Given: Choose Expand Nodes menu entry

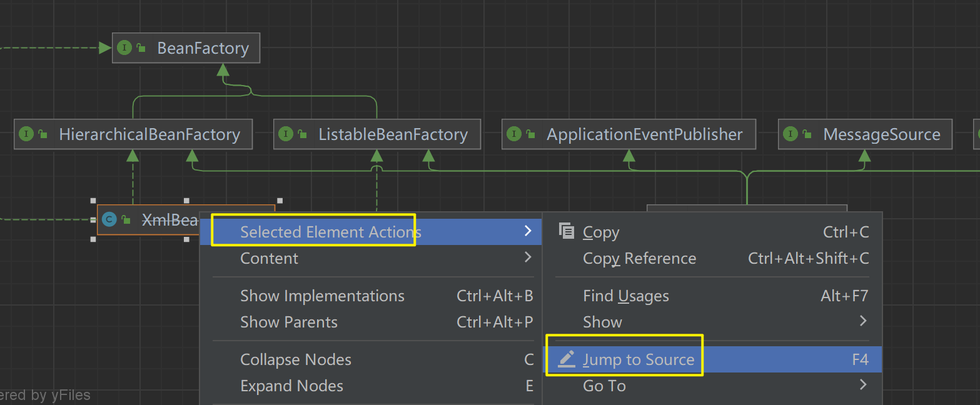Looking at the screenshot, I should 291,386.
